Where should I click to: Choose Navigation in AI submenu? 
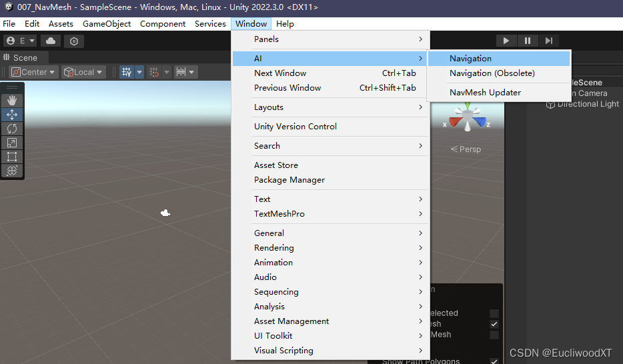499,59
